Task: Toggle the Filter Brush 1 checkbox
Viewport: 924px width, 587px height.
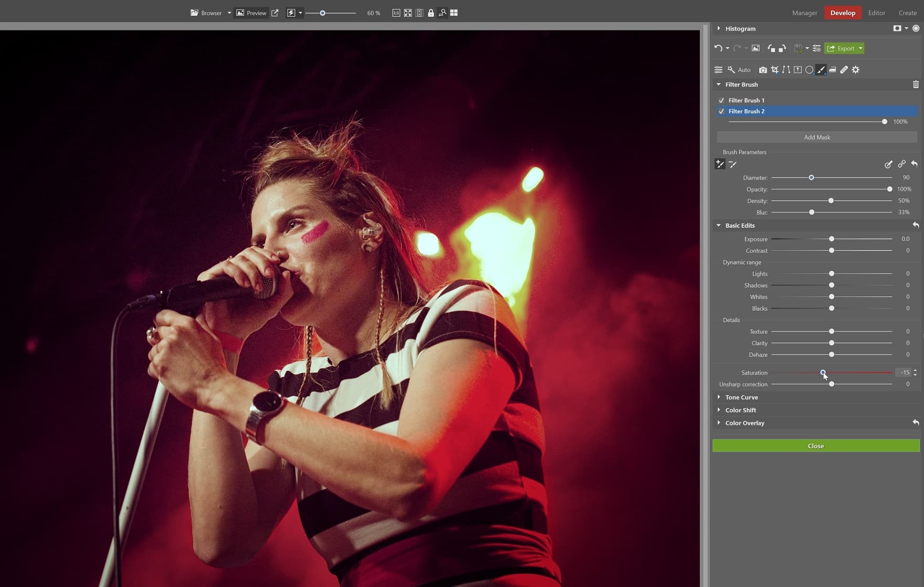Action: pos(721,100)
